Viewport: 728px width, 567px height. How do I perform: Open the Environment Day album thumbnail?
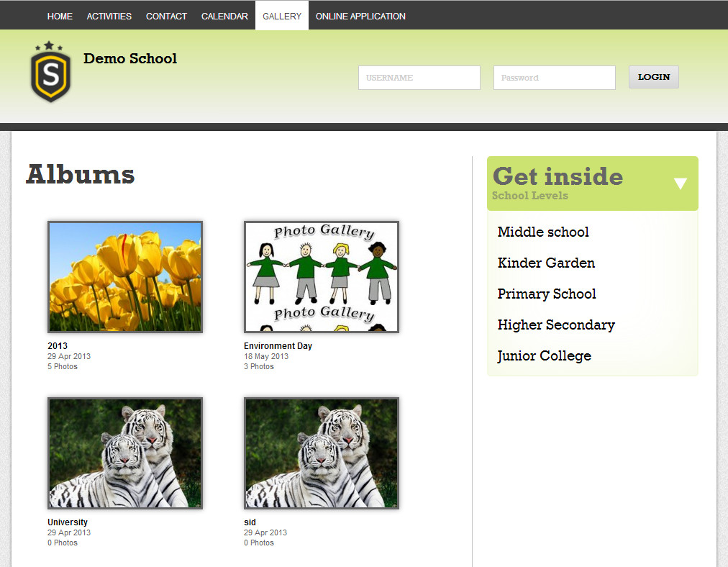tap(322, 277)
